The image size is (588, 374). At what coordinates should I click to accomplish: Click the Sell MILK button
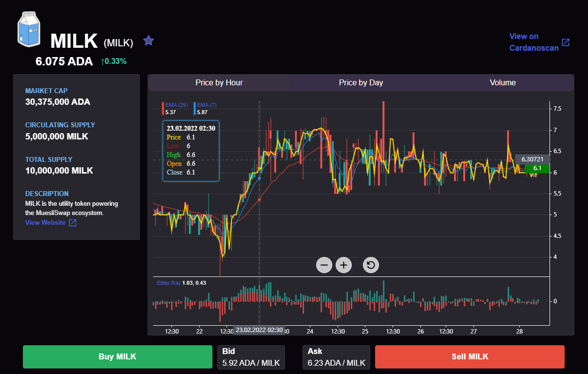click(470, 356)
